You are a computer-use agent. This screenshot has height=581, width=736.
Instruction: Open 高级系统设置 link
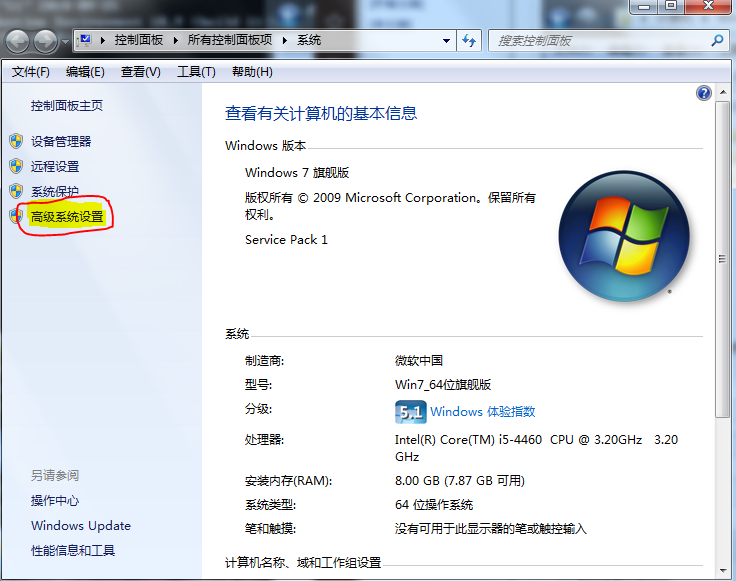click(67, 216)
